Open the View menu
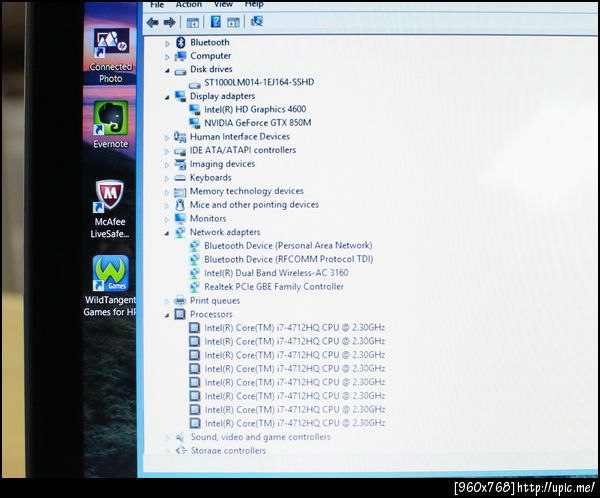 [223, 5]
